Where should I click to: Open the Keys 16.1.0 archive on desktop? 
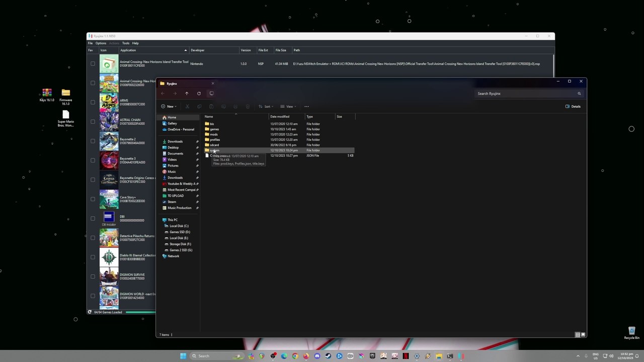tap(47, 96)
